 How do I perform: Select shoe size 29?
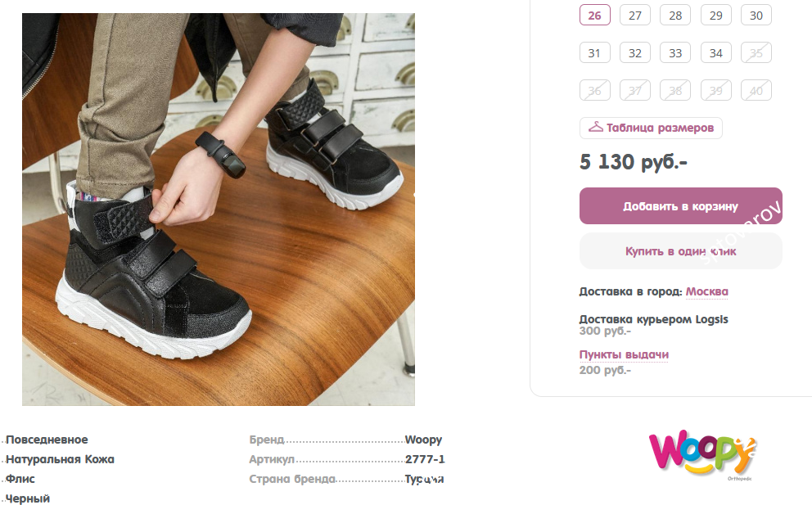click(716, 16)
